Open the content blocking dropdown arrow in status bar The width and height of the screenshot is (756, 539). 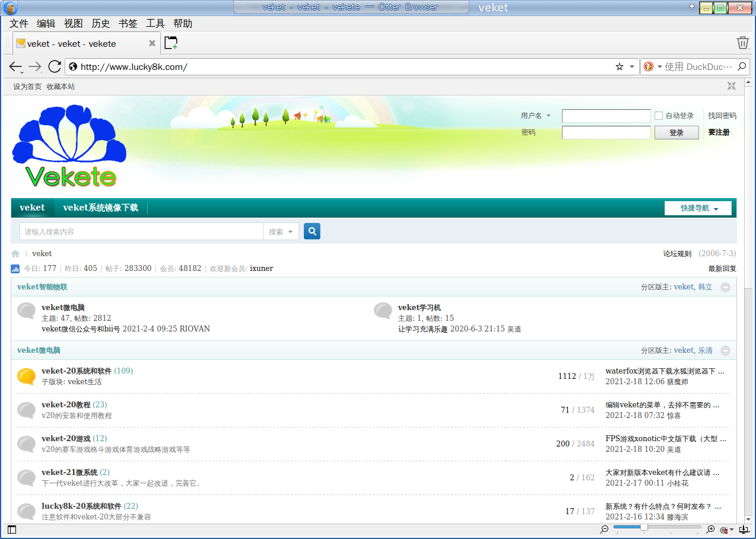(732, 530)
